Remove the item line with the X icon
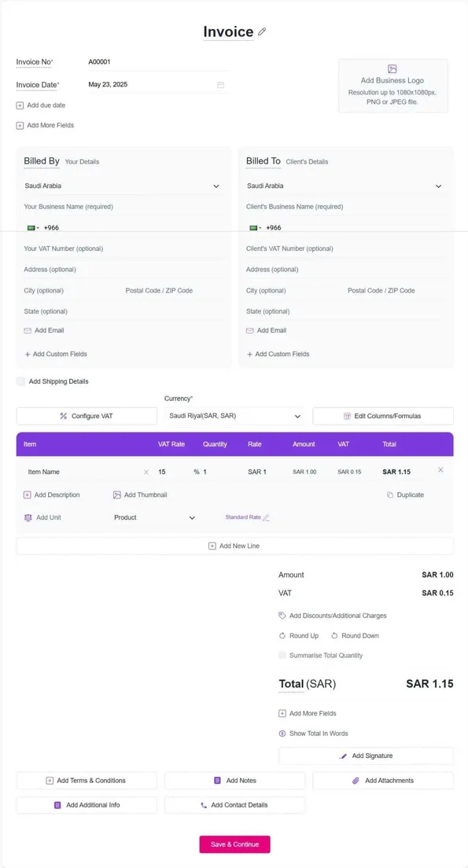This screenshot has height=868, width=468. pos(440,470)
